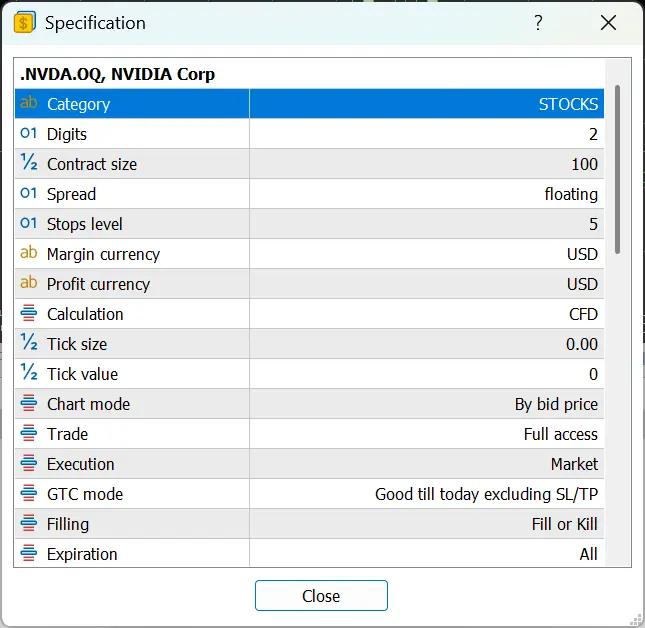The height and width of the screenshot is (628, 645).
Task: Click the 01 icon beside Spread
Action: [28, 193]
